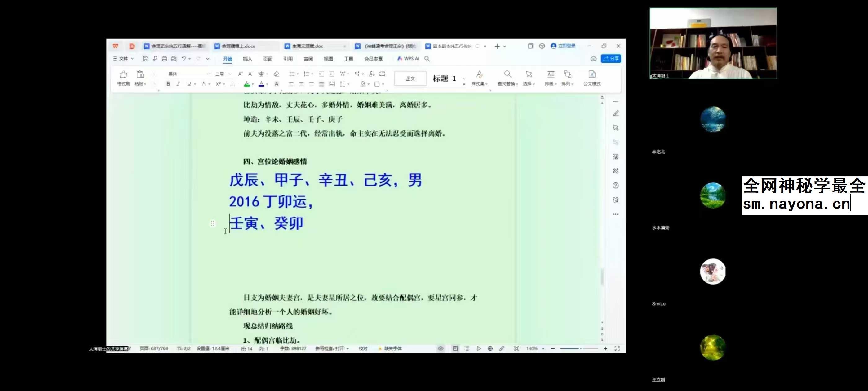Click the Sort (A↓) icon
This screenshot has height=391, width=868.
pyautogui.click(x=372, y=74)
